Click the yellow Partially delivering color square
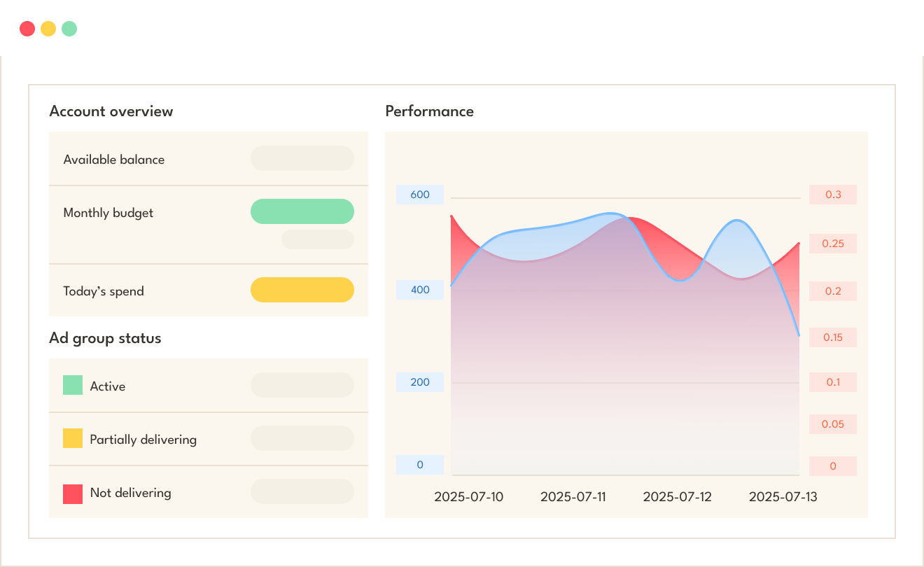The height and width of the screenshot is (567, 924). point(73,438)
